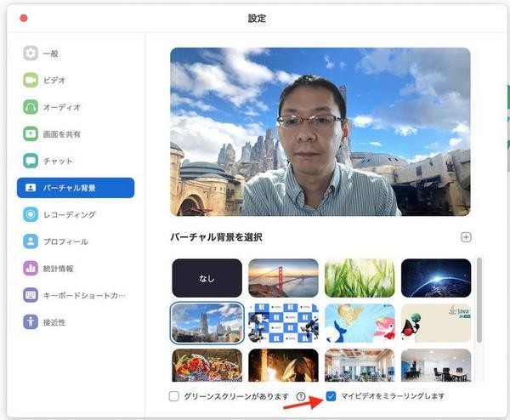Uncheck マイビデオをミラーリングします checkbox
Image resolution: width=510 pixels, height=420 pixels.
[331, 396]
